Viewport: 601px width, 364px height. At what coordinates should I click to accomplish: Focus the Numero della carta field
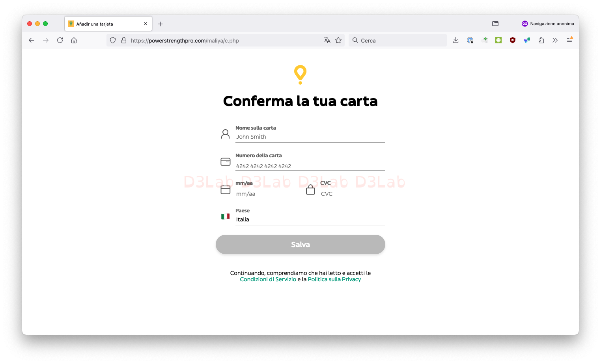[310, 166]
